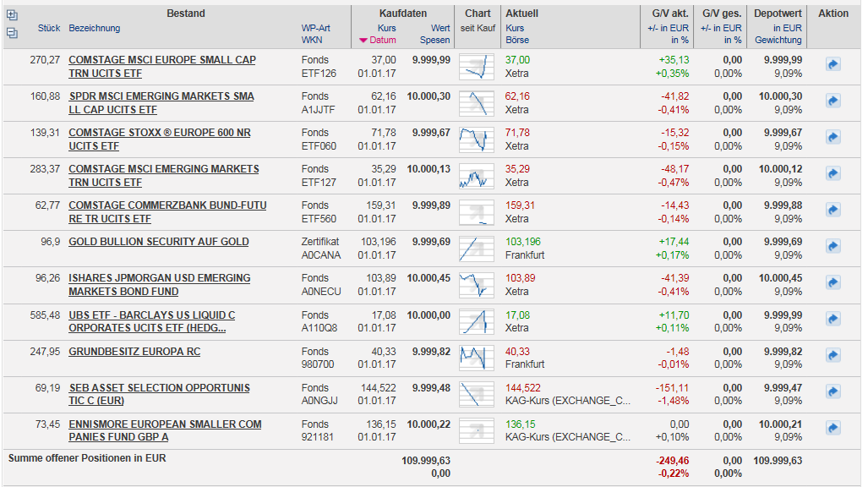Click loss value -151,11 in SEB row
Viewport: 868px width, 487px height.
(x=673, y=388)
